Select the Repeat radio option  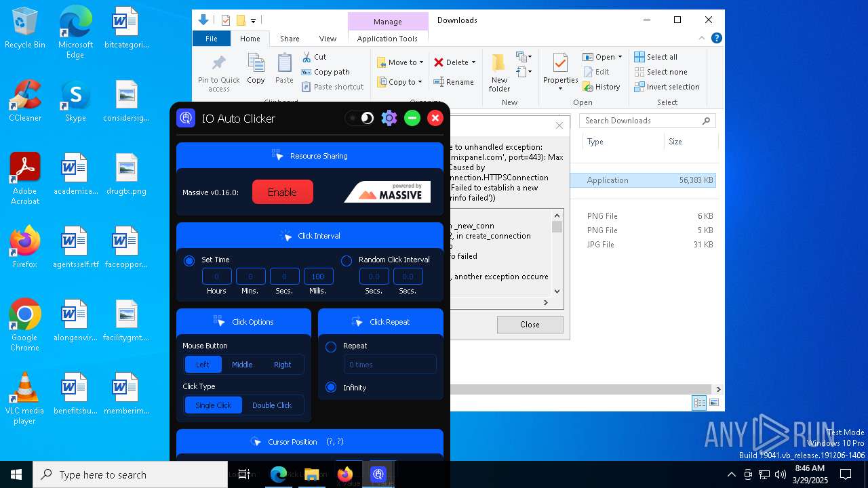pos(331,347)
